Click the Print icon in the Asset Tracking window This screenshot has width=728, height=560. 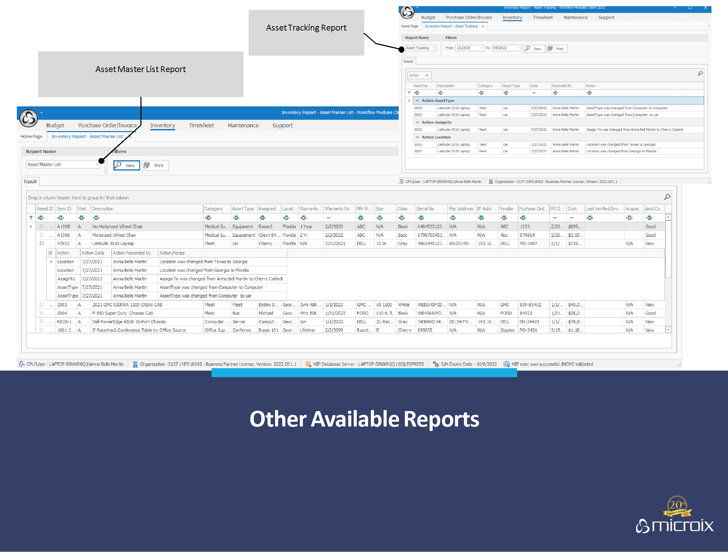click(550, 49)
